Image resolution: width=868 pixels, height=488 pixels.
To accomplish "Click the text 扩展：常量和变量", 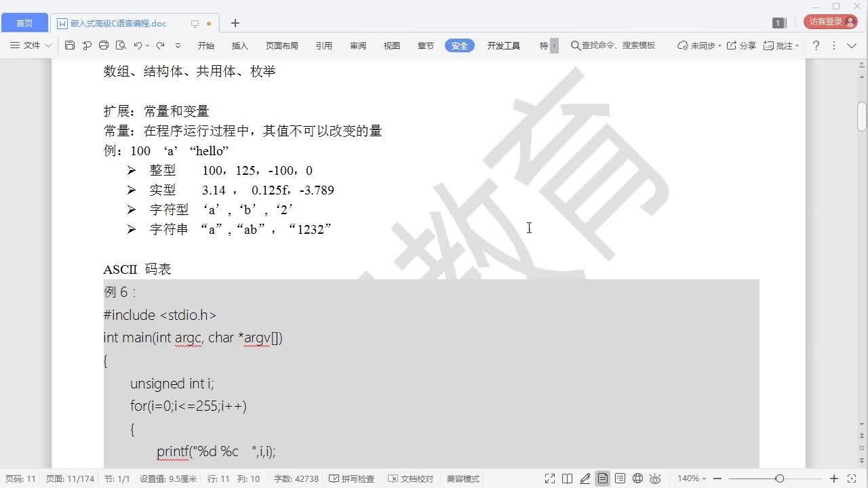I will 156,111.
